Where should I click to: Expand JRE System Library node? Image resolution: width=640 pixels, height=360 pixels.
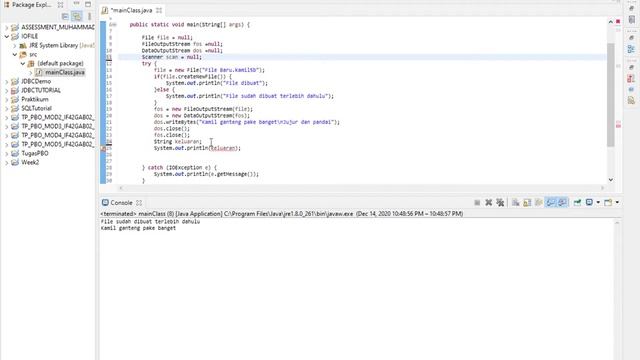tap(15, 45)
